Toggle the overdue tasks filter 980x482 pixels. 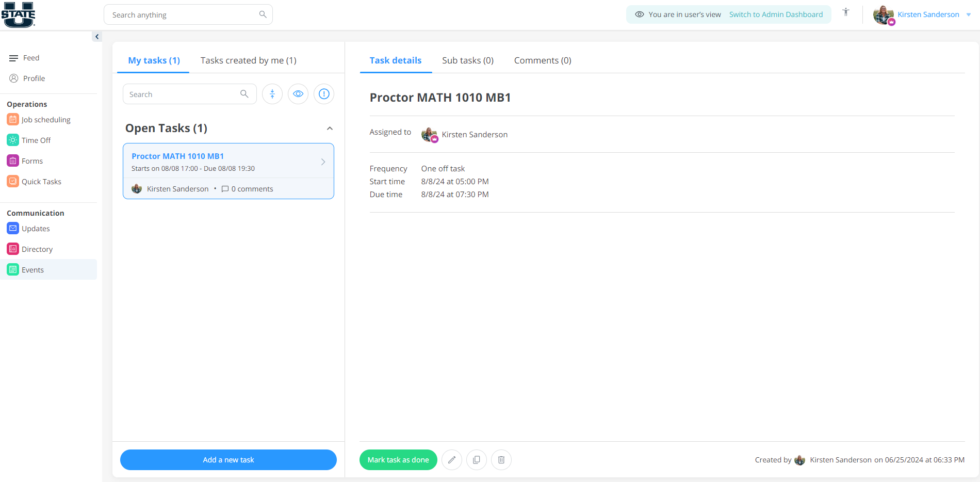coord(324,94)
